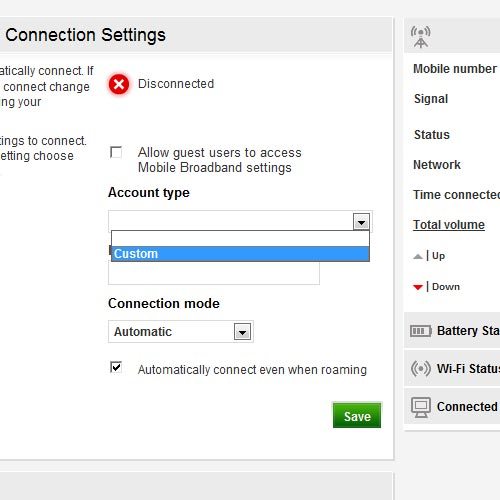
Task: Open the Account type dropdown arrow
Action: tap(361, 222)
